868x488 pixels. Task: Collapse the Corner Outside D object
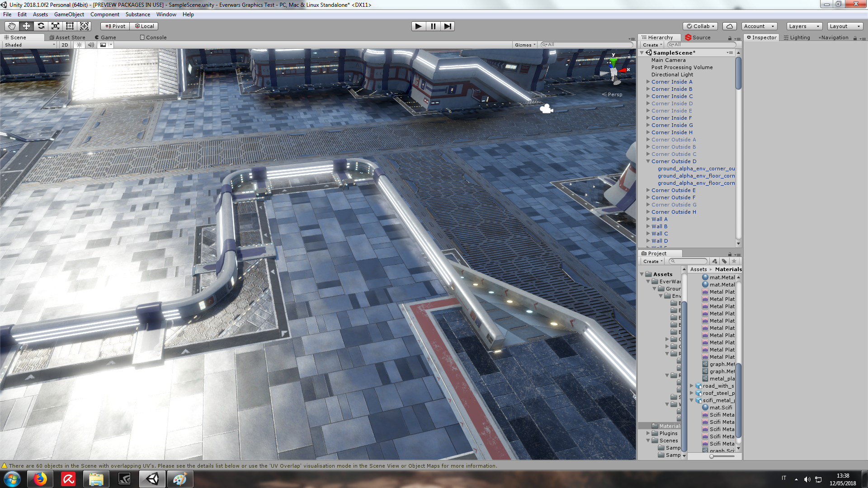pyautogui.click(x=648, y=161)
